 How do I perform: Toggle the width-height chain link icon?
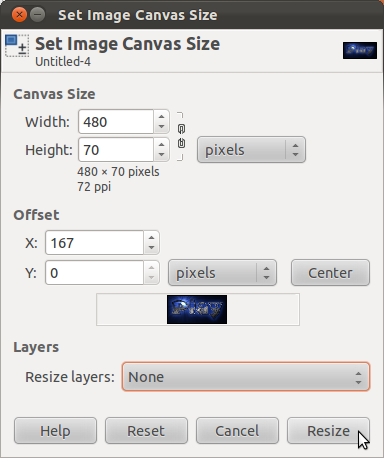(181, 136)
